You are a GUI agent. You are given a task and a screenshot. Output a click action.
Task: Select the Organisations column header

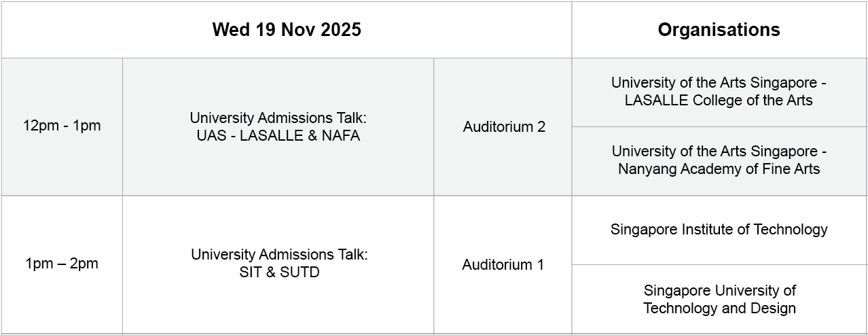(719, 30)
